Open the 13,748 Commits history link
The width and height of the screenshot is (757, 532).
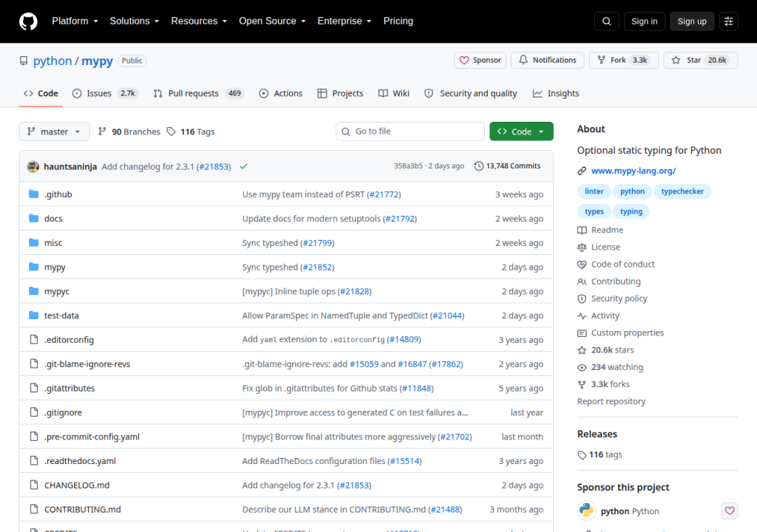pyautogui.click(x=508, y=166)
